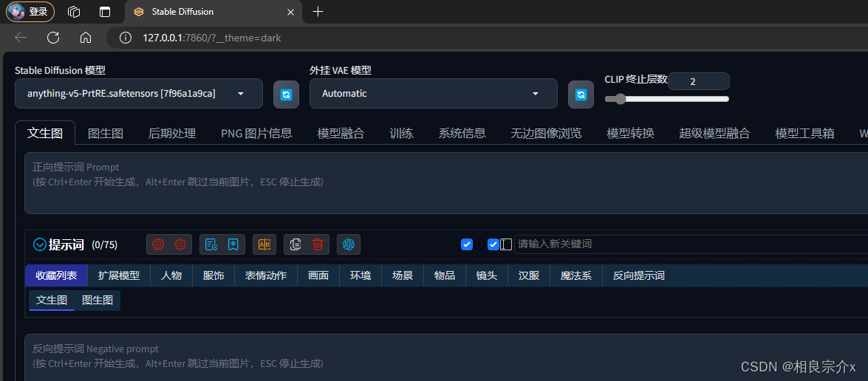The width and height of the screenshot is (868, 381).
Task: Click the 请输入新关键词 input field
Action: click(691, 244)
